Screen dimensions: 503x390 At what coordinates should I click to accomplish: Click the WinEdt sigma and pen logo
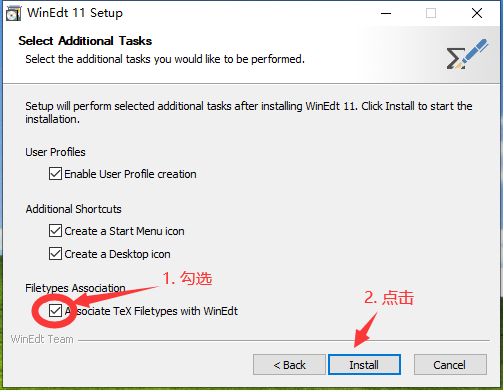(x=467, y=54)
